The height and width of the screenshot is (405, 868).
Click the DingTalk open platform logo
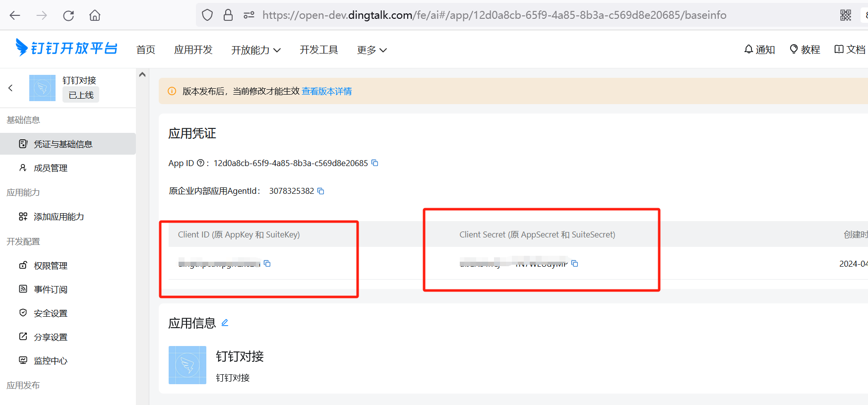66,48
